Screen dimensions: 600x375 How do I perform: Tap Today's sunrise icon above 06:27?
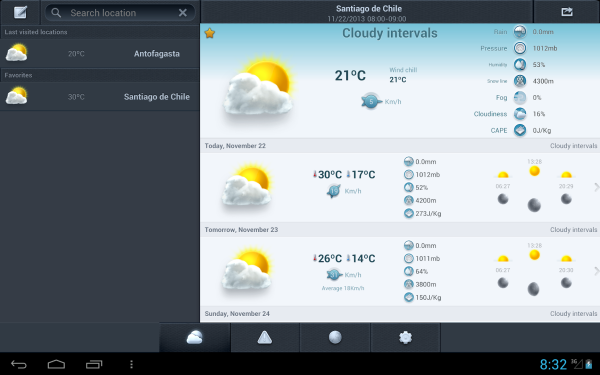tap(503, 175)
